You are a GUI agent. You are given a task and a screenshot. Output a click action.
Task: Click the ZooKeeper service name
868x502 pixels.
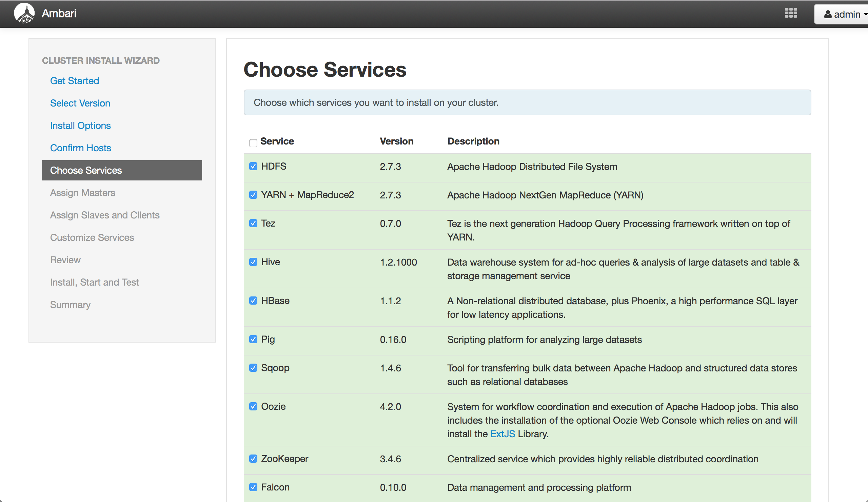(284, 459)
